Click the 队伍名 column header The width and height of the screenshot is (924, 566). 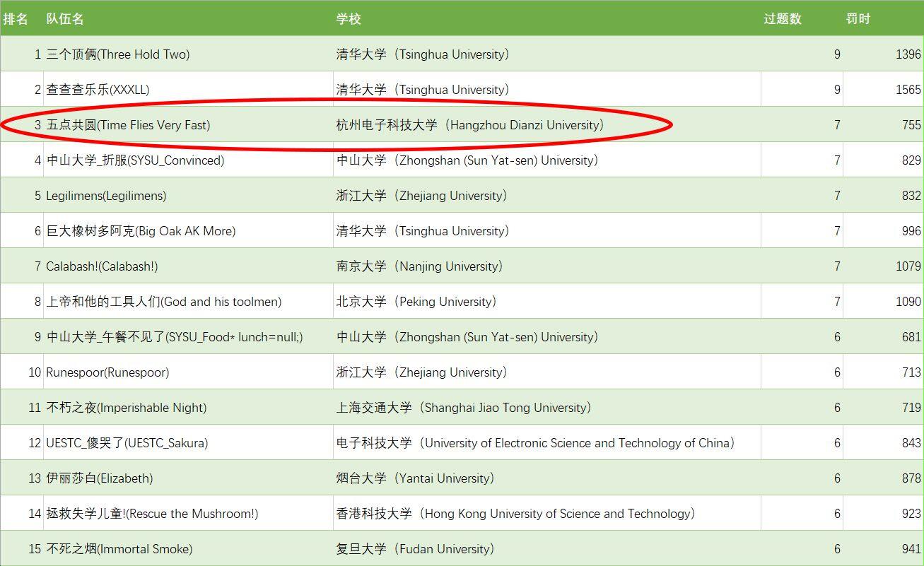point(65,19)
